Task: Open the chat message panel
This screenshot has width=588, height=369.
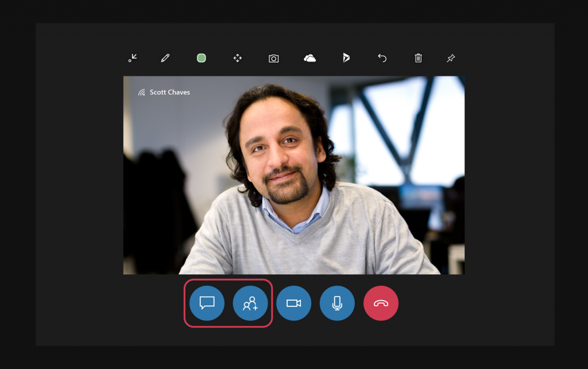Action: click(x=207, y=303)
